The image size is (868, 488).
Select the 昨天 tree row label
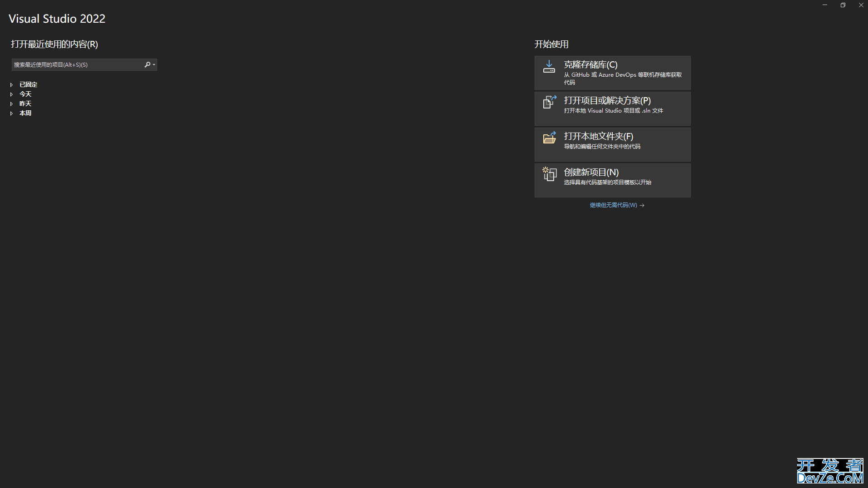[25, 104]
